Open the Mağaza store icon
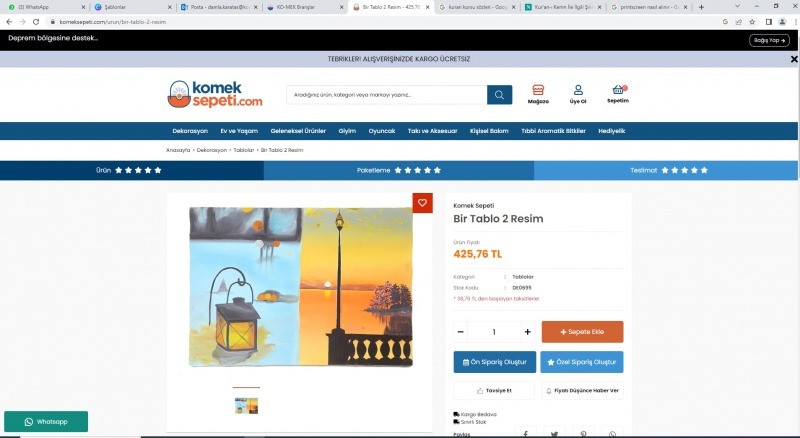Screen dimensions: 800x438 point(538,94)
